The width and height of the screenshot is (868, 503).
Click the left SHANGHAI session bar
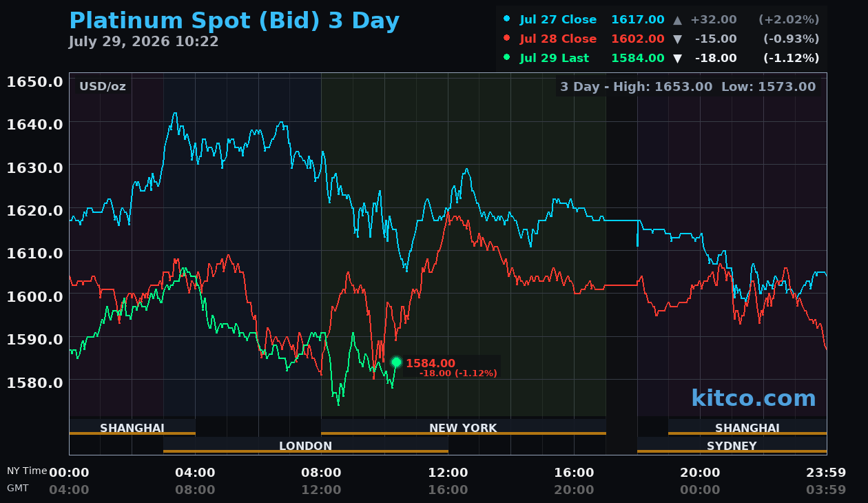[132, 428]
